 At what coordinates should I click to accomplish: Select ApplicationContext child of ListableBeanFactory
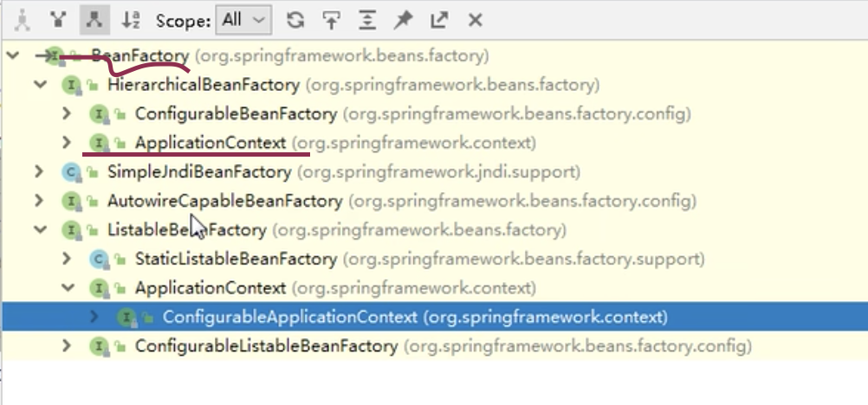coord(434,287)
